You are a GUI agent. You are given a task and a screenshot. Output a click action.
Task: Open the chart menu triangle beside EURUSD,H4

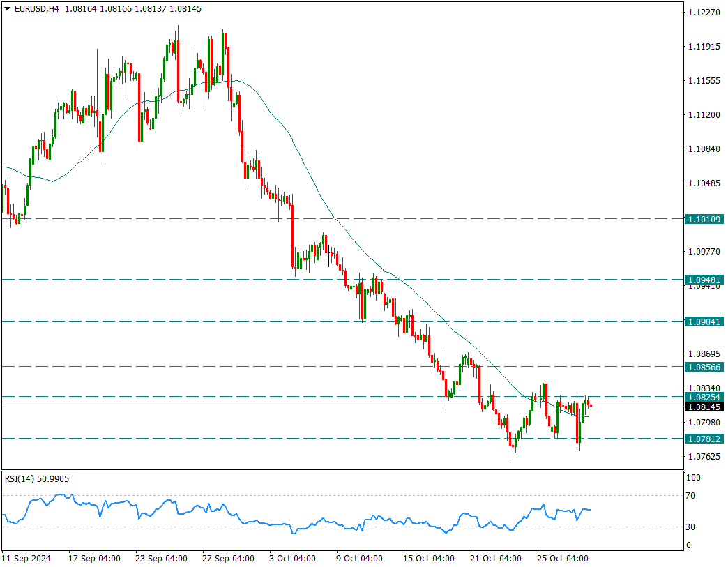coord(7,8)
